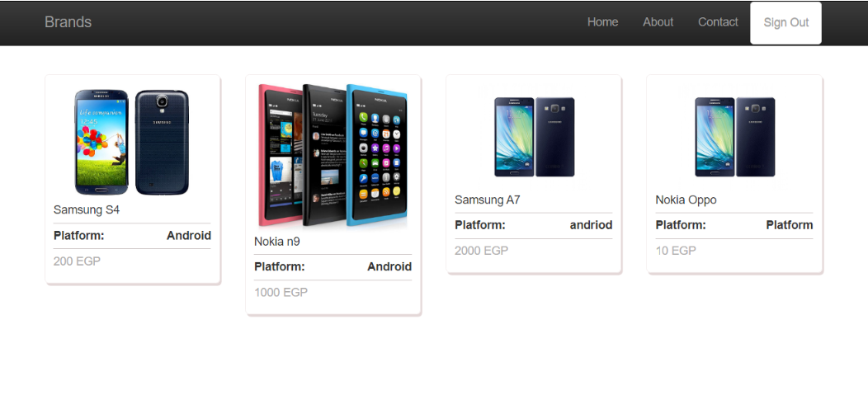Click the 2000 EGP price

(481, 251)
